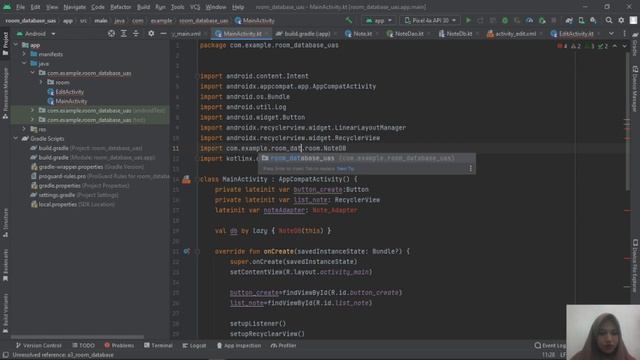Open the more options dots in autocomplete popup
Image resolution: width=640 pixels, height=360 pixels.
coord(470,168)
